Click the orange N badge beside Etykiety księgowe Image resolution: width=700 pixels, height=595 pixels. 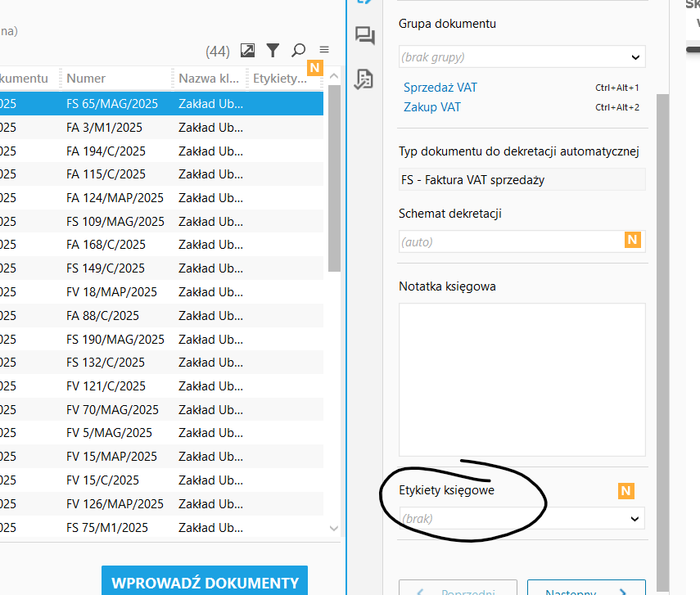pyautogui.click(x=625, y=491)
